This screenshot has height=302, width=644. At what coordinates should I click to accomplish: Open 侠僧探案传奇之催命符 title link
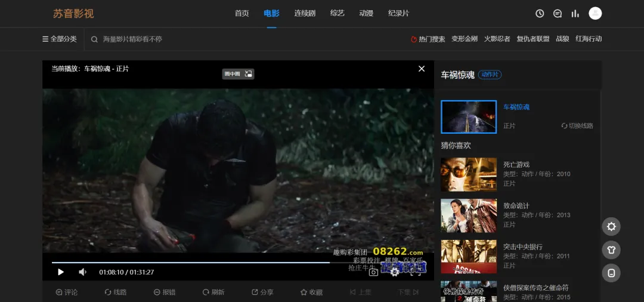click(536, 288)
